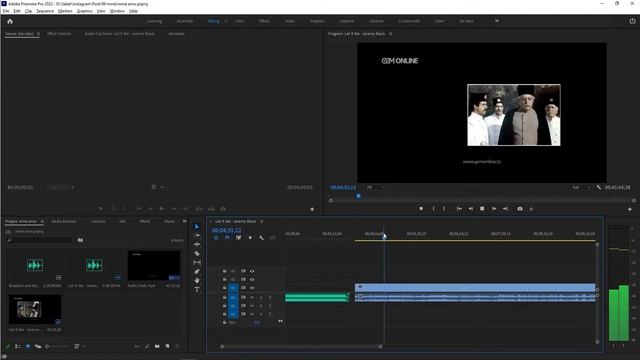Open timeline sequence panel menu
The image size is (640, 360).
pyautogui.click(x=262, y=221)
